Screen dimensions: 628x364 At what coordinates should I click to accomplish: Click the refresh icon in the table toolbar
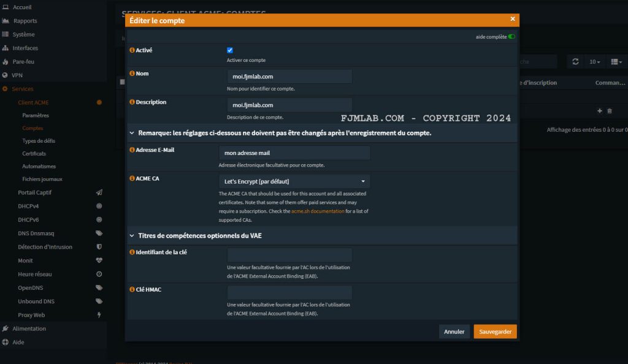tap(575, 62)
